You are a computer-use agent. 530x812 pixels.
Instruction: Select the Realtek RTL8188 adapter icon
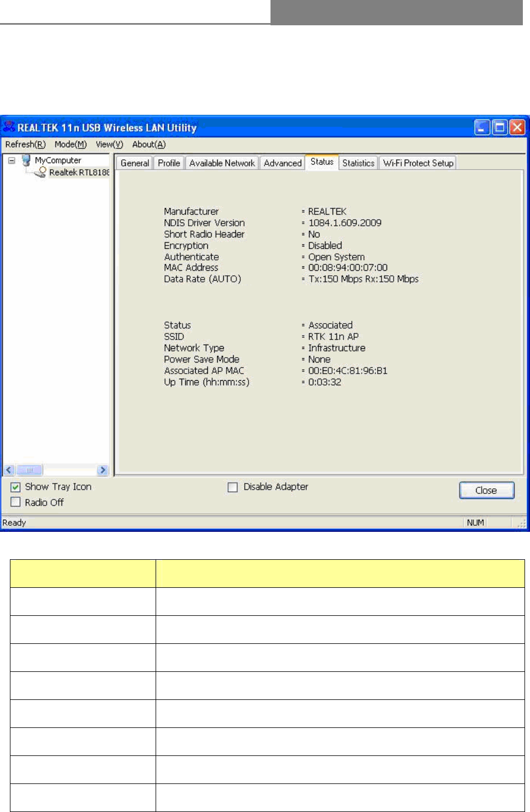point(40,173)
